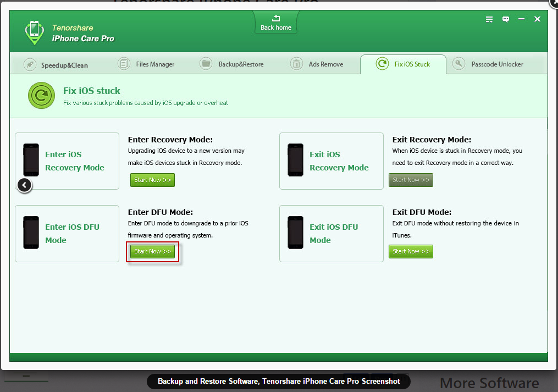558x392 pixels.
Task: Click the phone image in Exit iOS DFU card
Action: [x=295, y=233]
